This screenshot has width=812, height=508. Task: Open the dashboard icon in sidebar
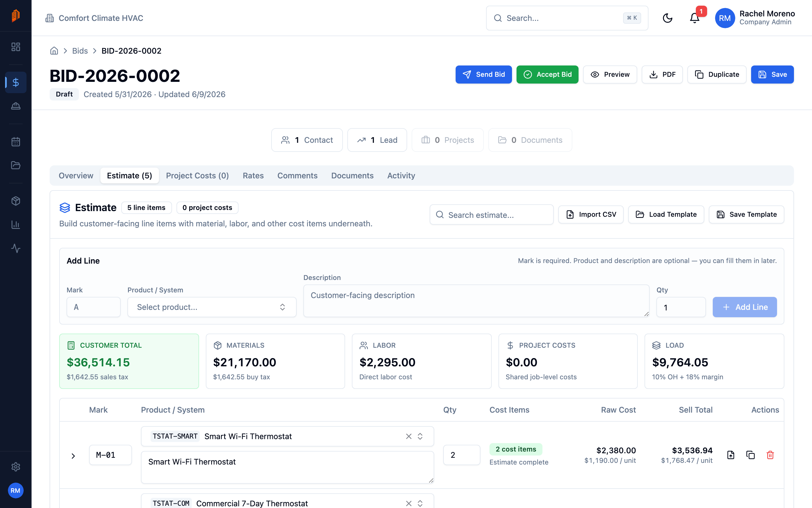pos(16,47)
